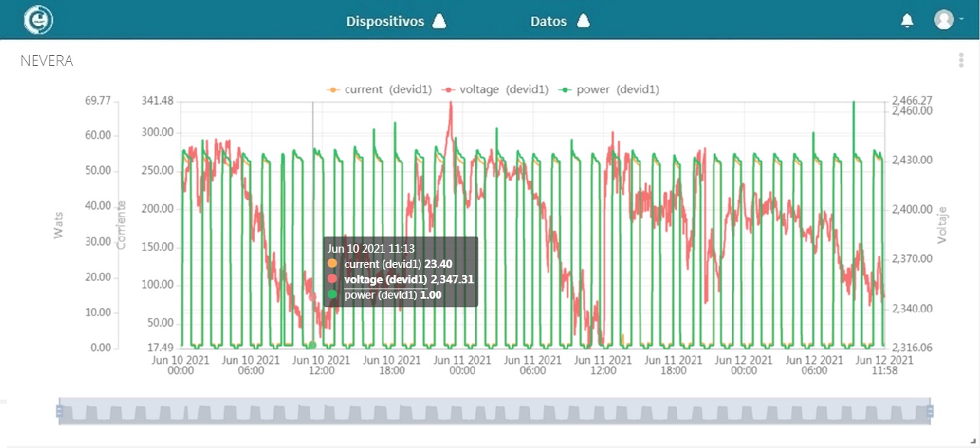Screen dimensions: 980x448
Task: Click the app logo in the header
Action: coord(37,20)
